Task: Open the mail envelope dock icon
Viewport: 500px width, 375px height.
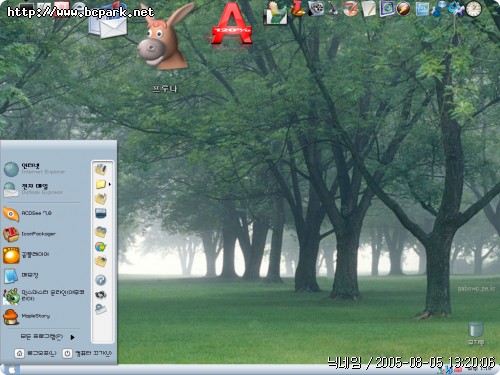Action: click(108, 23)
